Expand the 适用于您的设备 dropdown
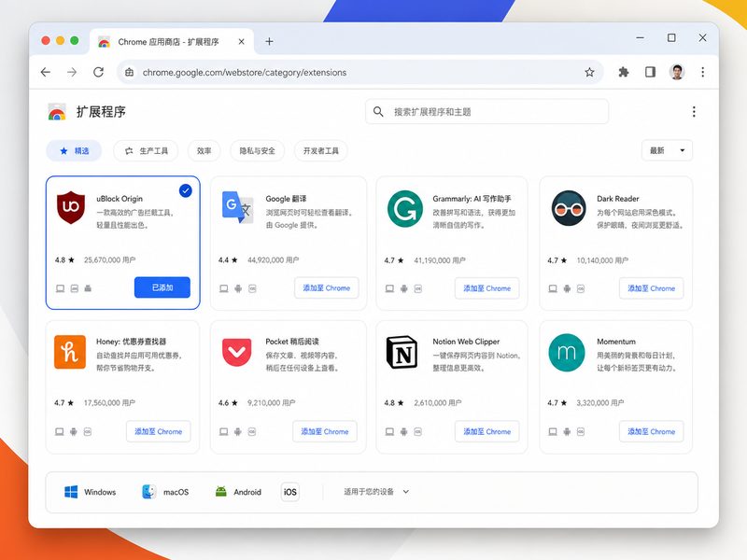The width and height of the screenshot is (747, 560). [376, 492]
